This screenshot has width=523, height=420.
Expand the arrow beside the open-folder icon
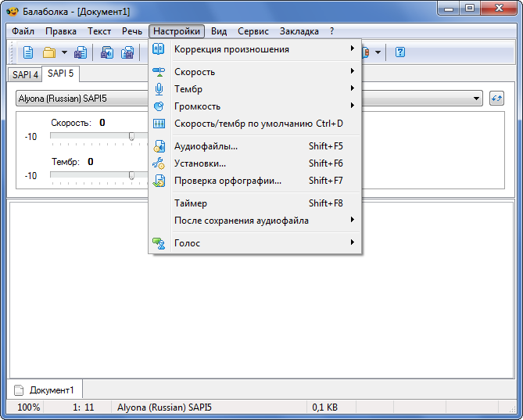tap(64, 52)
